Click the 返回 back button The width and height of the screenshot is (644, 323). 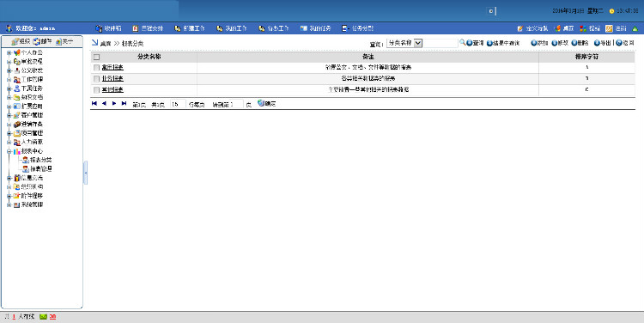pyautogui.click(x=625, y=43)
